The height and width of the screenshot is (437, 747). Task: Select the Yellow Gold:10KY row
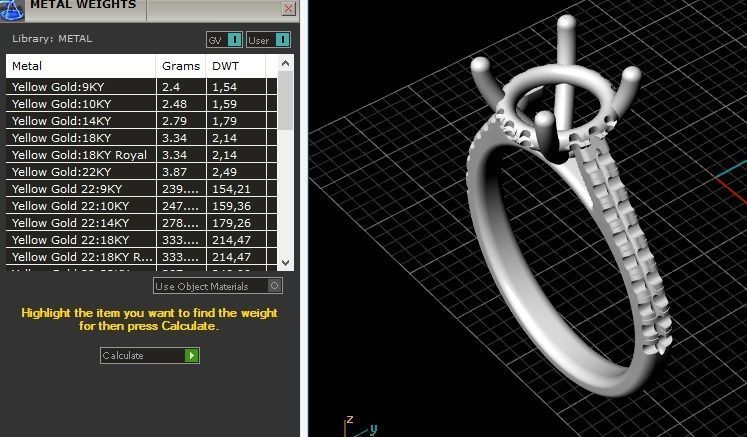click(x=141, y=104)
